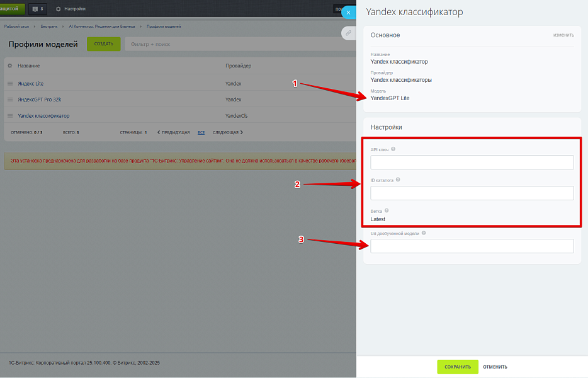This screenshot has width=588, height=378.
Task: Close the Yandex классификатор side panel
Action: point(348,13)
